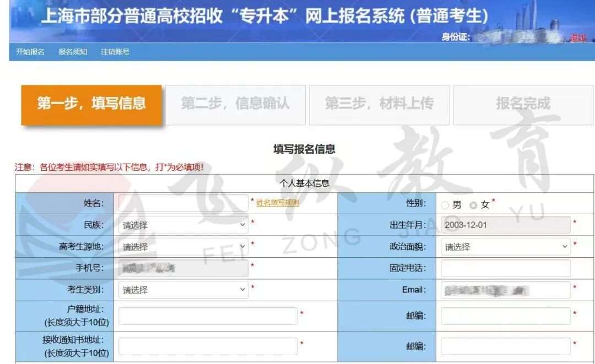
Task: Click the 接收通知书地址 input field
Action: (208, 346)
